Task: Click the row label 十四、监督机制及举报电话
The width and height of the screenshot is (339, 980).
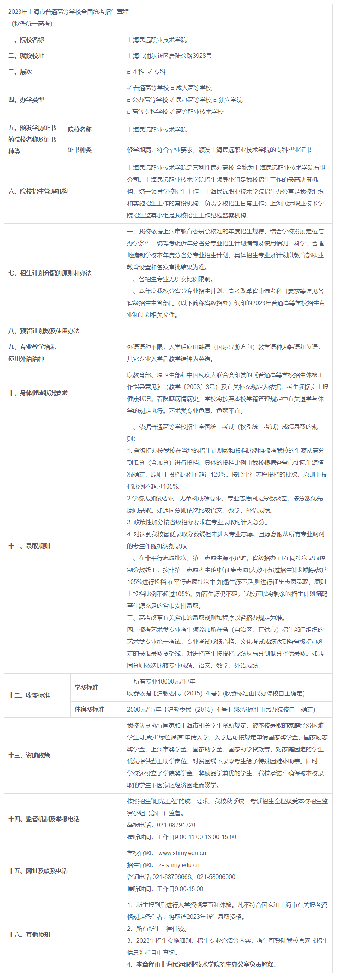Action: 44,819
